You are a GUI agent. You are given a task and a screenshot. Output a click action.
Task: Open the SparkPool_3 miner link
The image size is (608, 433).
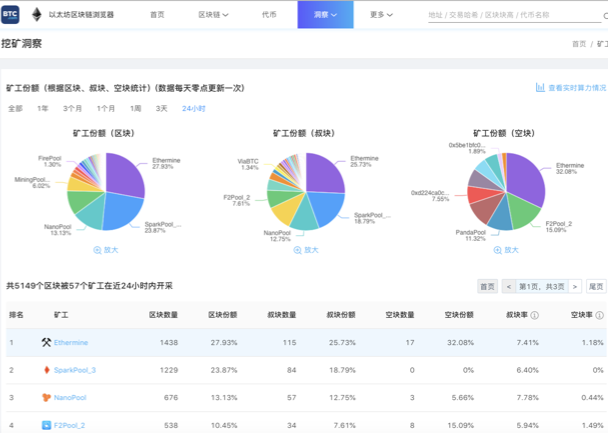pyautogui.click(x=75, y=370)
